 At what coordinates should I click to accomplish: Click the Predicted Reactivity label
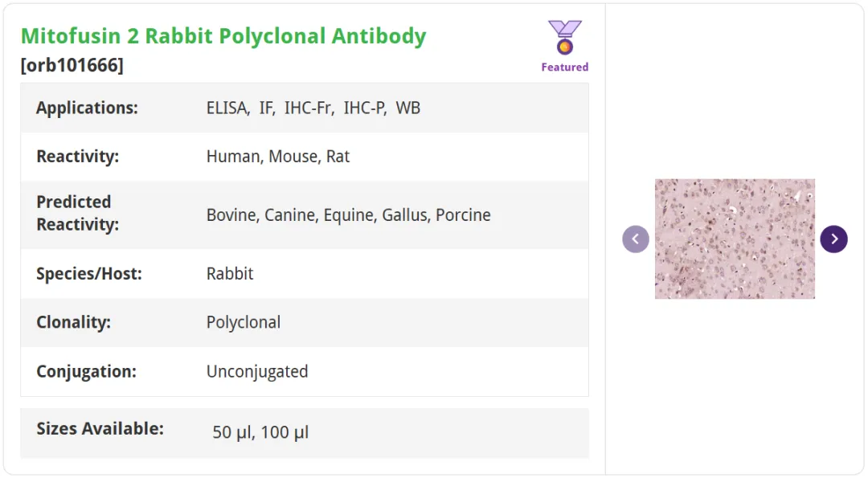(x=77, y=213)
